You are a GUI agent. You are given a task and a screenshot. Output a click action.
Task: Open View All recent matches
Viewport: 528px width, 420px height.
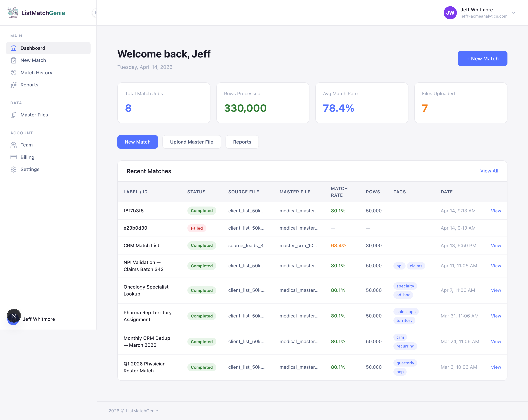click(489, 171)
